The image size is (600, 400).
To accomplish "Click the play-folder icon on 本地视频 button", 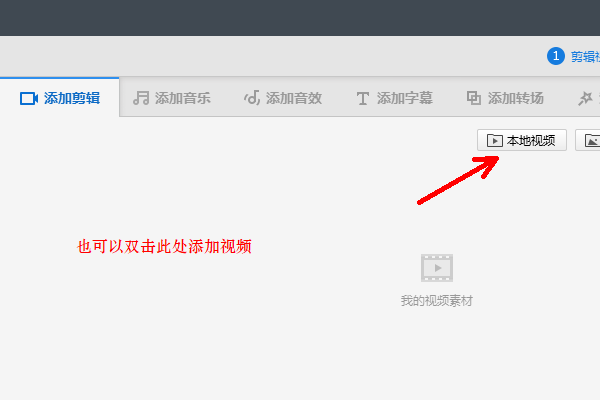I will pos(494,140).
